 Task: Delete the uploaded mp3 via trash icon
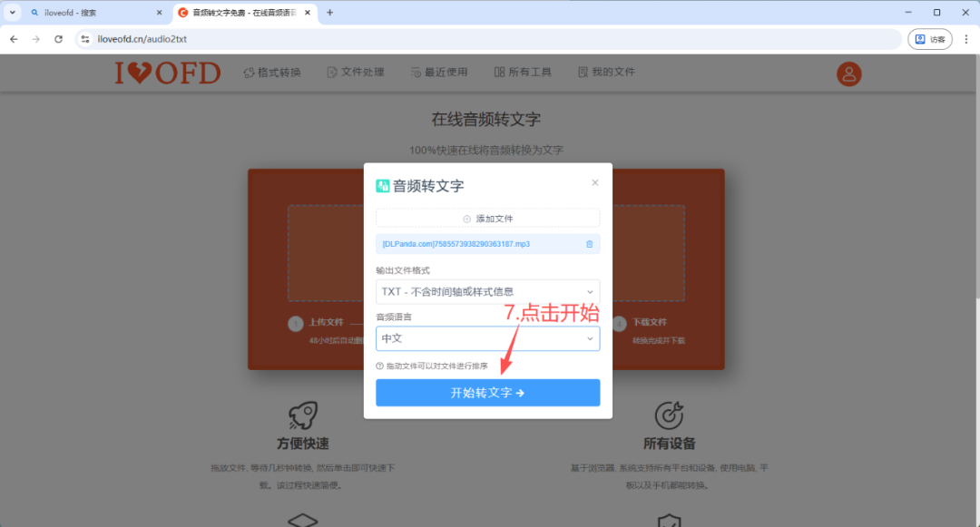tap(589, 243)
